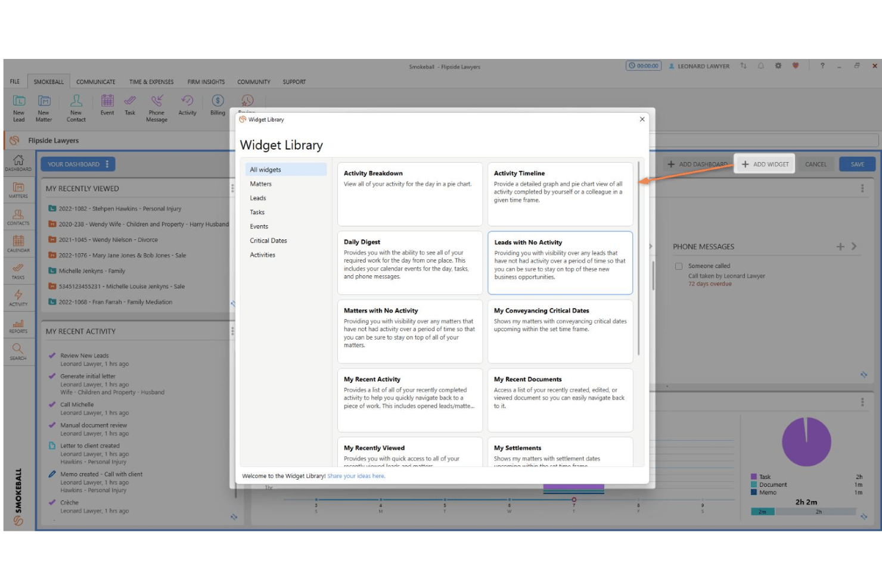
Task: Click the Billing dollar icon in ribbon
Action: pyautogui.click(x=218, y=104)
